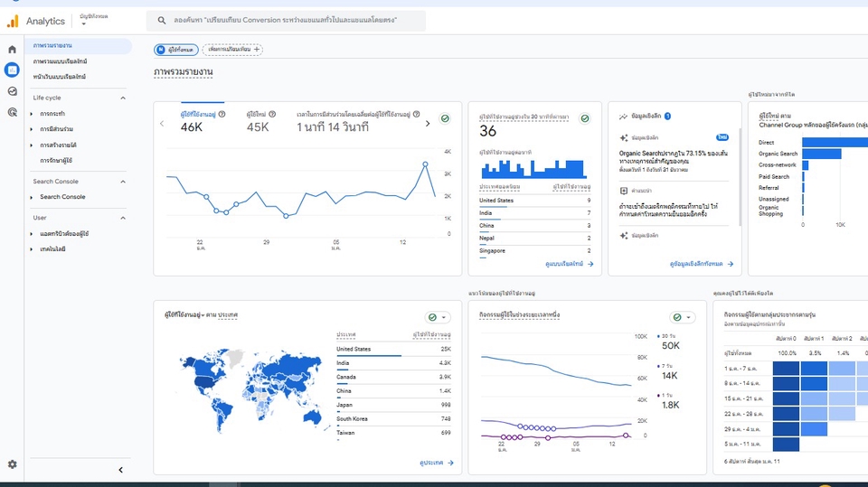Click the Google Analytics logo
Screen dimensions: 868x487
pyautogui.click(x=12, y=21)
